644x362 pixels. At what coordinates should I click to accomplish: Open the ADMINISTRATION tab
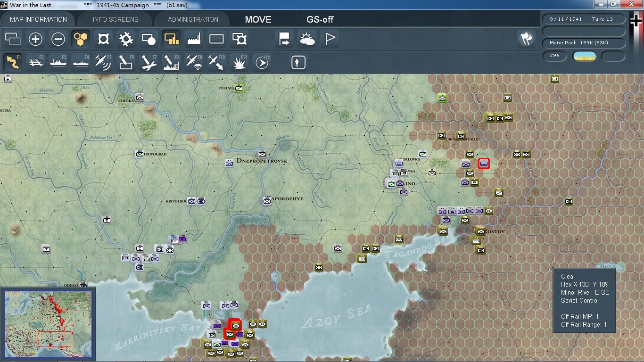coord(193,19)
